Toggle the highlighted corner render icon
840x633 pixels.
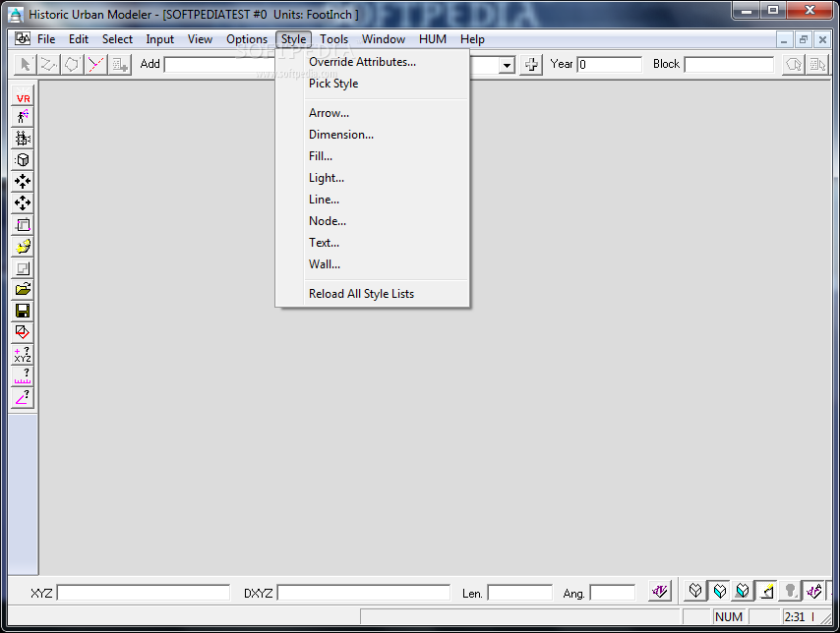(766, 592)
